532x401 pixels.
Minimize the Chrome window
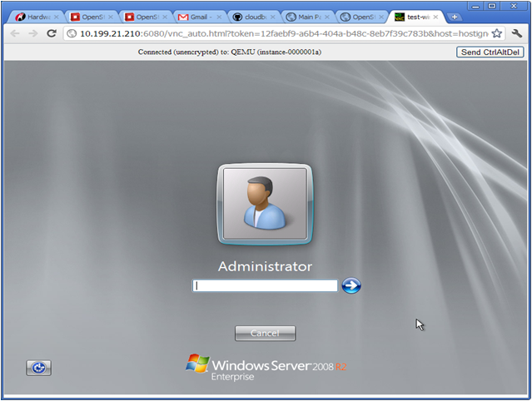[x=475, y=6]
